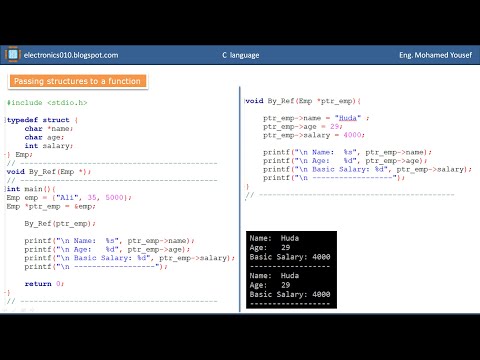Click the underlined "Huda" string
Viewport: 480px width, 360px height.
point(348,118)
